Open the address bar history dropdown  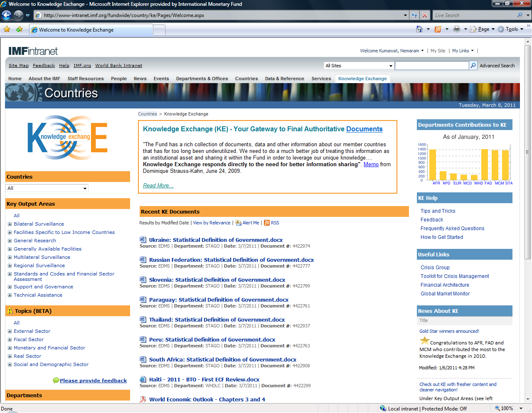click(x=406, y=15)
